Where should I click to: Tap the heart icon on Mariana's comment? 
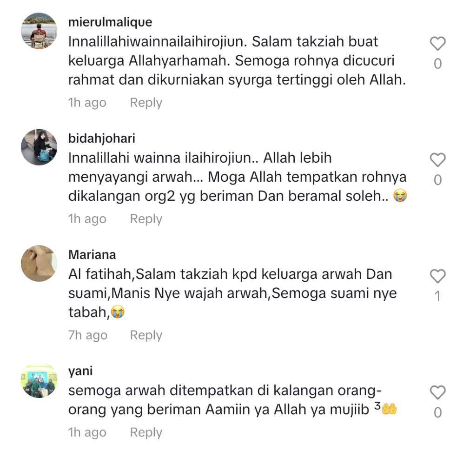[x=437, y=276]
